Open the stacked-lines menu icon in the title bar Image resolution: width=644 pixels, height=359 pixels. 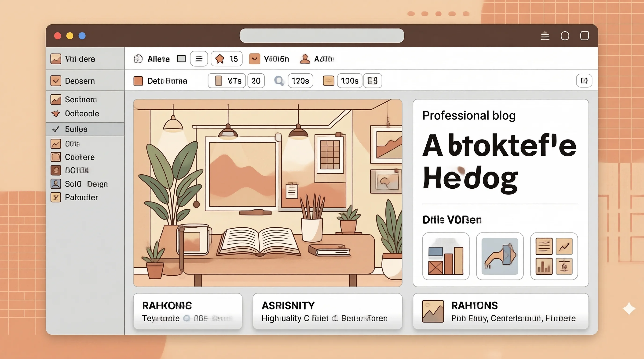[x=545, y=36]
